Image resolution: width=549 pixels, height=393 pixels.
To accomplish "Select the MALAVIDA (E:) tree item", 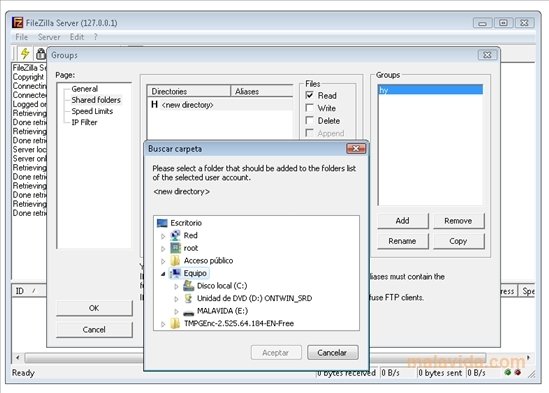I will tap(222, 311).
